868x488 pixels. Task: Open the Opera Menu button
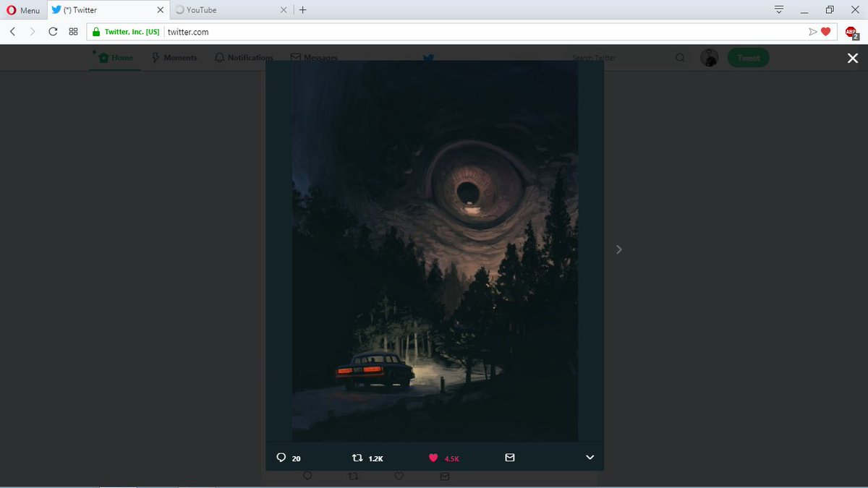click(23, 10)
